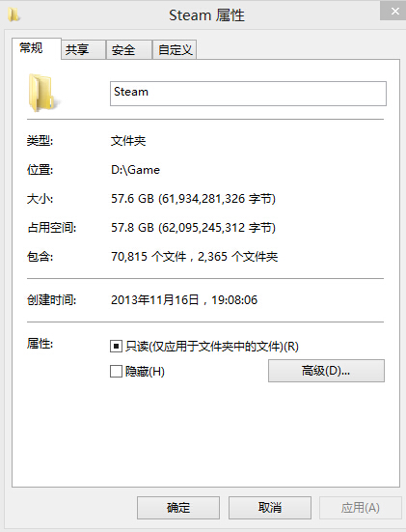The image size is (406, 532).
Task: Open 高级(D)... advanced attributes
Action: coord(326,371)
